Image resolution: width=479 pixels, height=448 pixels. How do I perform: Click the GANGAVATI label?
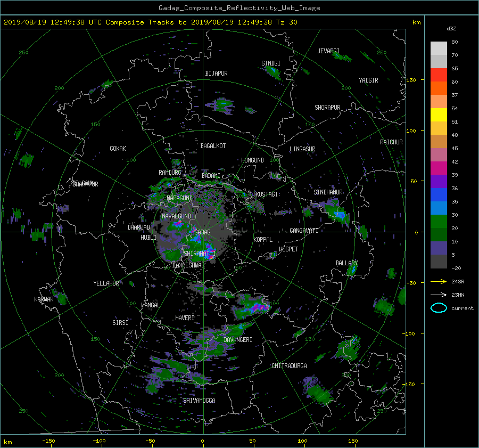[304, 230]
